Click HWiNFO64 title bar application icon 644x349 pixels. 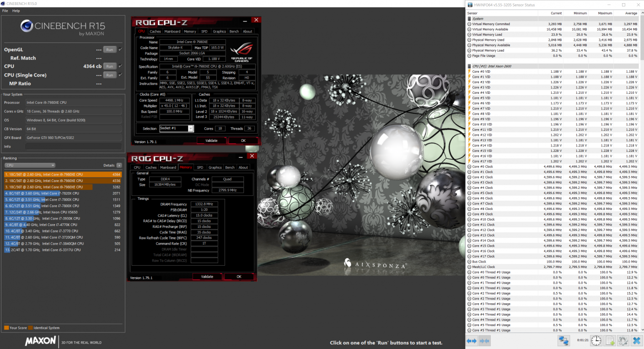[469, 5]
